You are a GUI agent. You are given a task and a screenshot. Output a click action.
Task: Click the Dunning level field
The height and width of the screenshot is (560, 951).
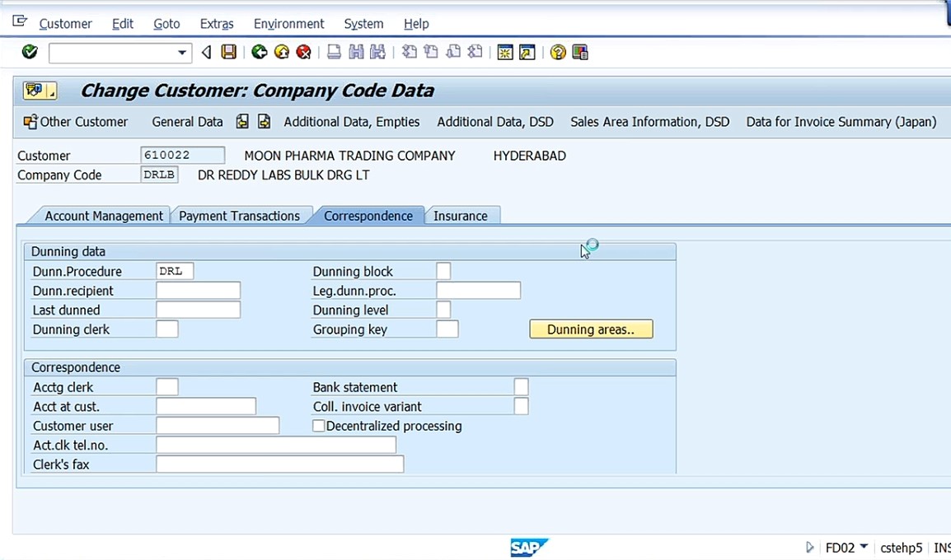point(443,310)
